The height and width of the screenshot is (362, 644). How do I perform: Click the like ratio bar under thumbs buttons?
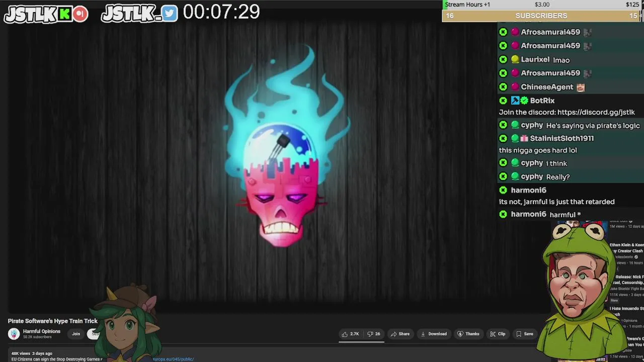[361, 341]
